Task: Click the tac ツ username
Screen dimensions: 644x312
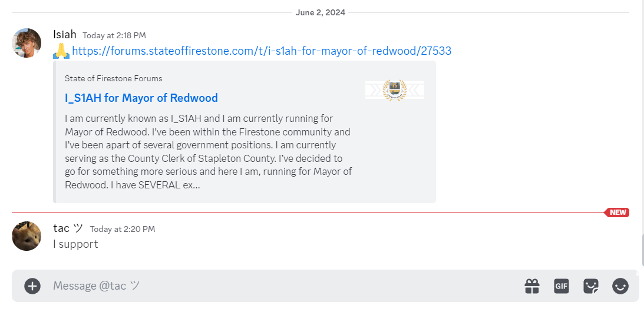Action: pyautogui.click(x=68, y=228)
